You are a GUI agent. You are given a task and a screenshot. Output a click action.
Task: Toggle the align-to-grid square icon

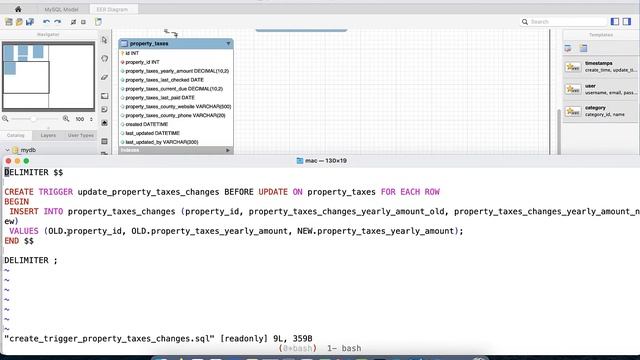pos(83,22)
